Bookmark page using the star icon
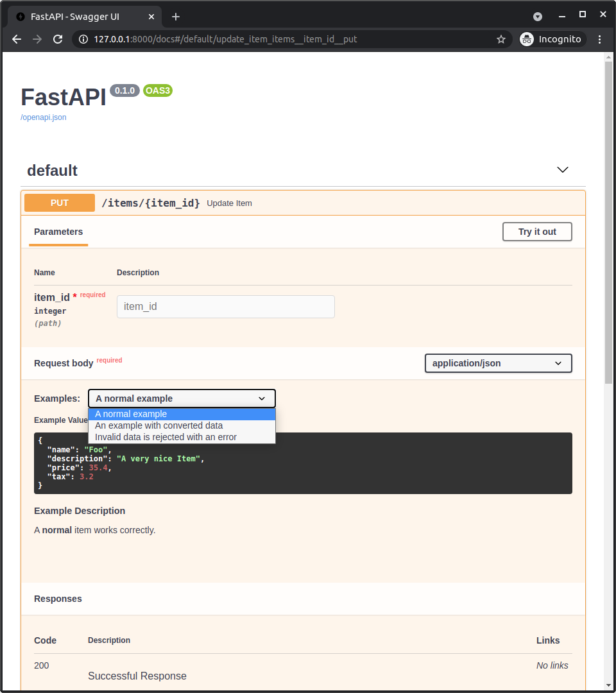Image resolution: width=616 pixels, height=693 pixels. coord(501,39)
